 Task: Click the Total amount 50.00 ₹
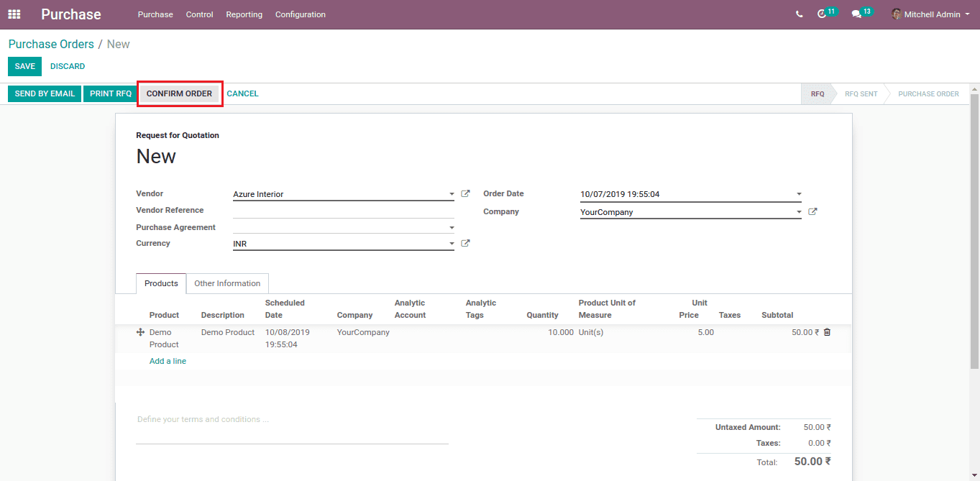pyautogui.click(x=812, y=462)
